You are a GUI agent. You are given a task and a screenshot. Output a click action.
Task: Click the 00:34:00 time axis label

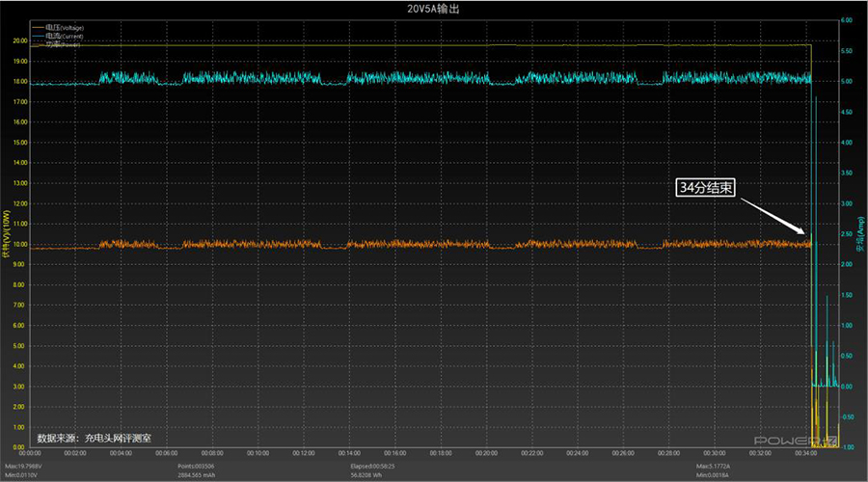point(806,453)
